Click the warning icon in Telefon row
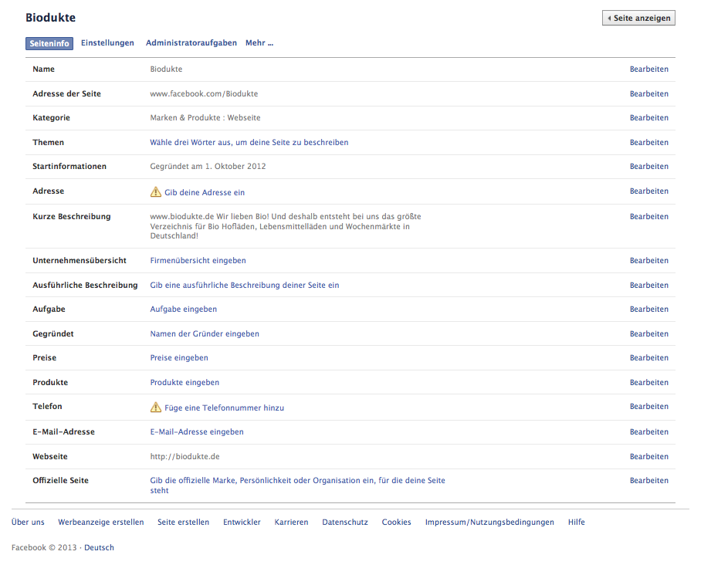This screenshot has width=728, height=575. coord(155,407)
